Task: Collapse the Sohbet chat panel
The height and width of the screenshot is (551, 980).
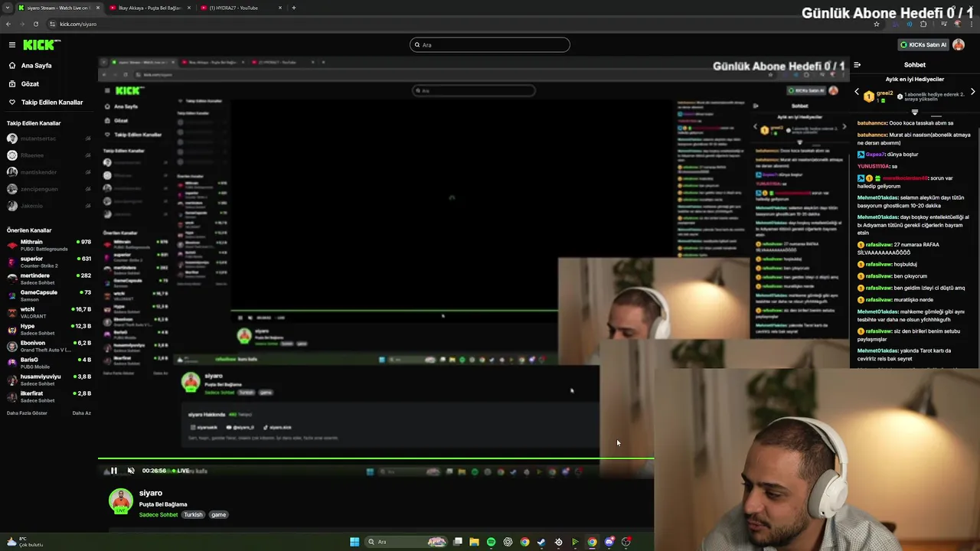Action: [x=857, y=65]
